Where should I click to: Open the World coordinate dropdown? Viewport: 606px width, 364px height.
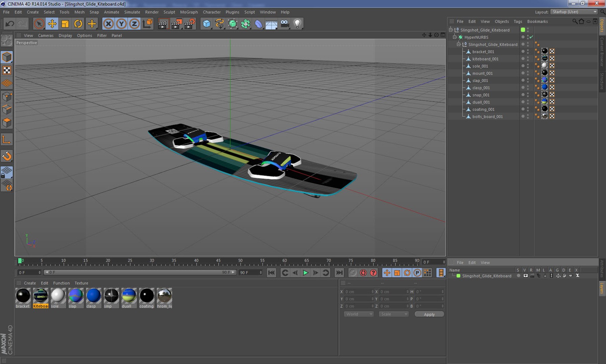pyautogui.click(x=359, y=314)
